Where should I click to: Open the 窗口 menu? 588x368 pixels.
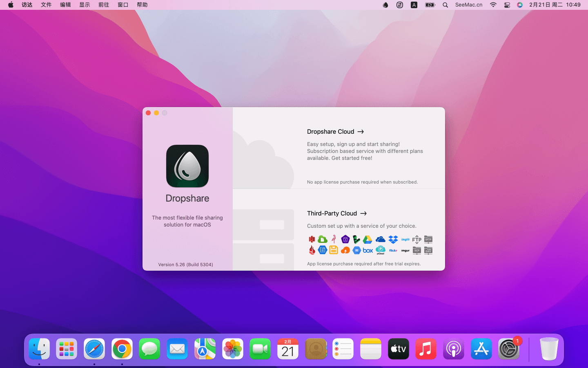123,5
